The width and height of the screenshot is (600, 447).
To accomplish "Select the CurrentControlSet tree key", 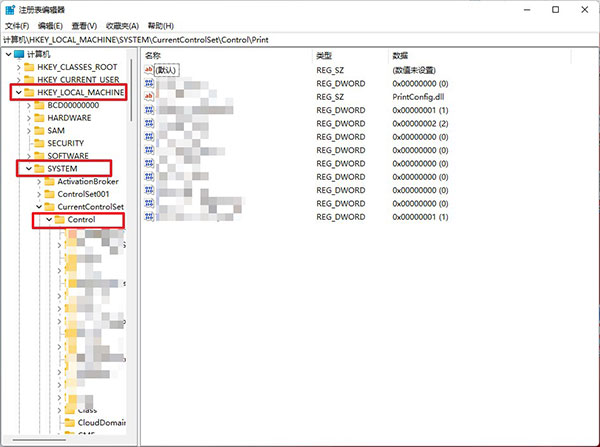I will pos(91,207).
